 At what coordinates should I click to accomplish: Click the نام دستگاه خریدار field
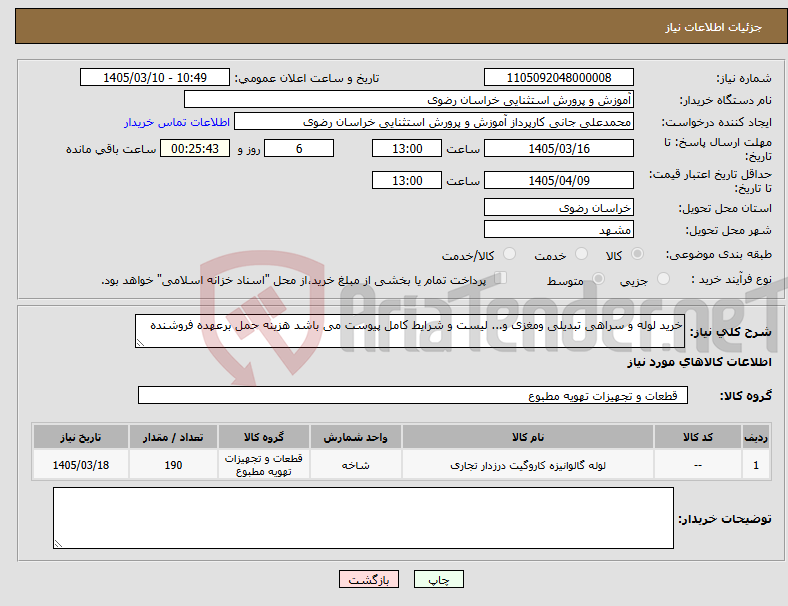click(x=409, y=99)
